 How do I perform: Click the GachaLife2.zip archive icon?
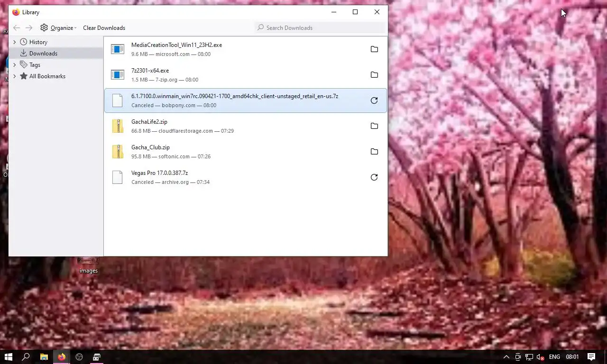118,126
